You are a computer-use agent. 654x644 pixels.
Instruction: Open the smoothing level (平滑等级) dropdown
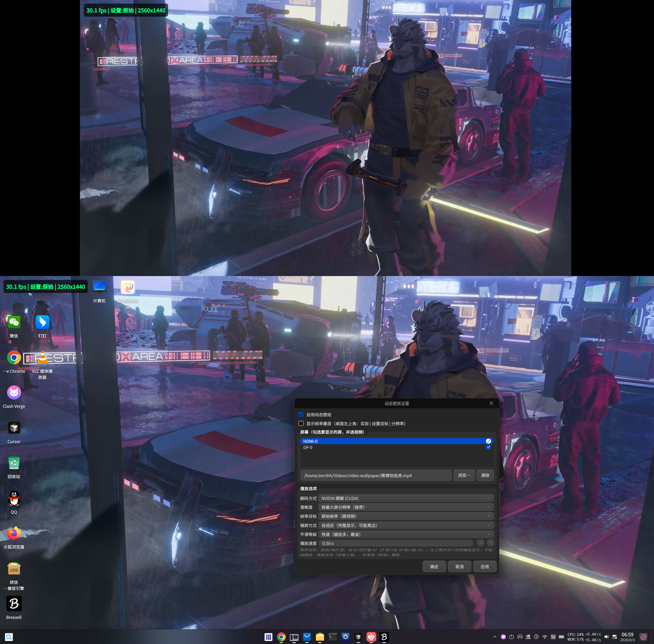(x=406, y=534)
